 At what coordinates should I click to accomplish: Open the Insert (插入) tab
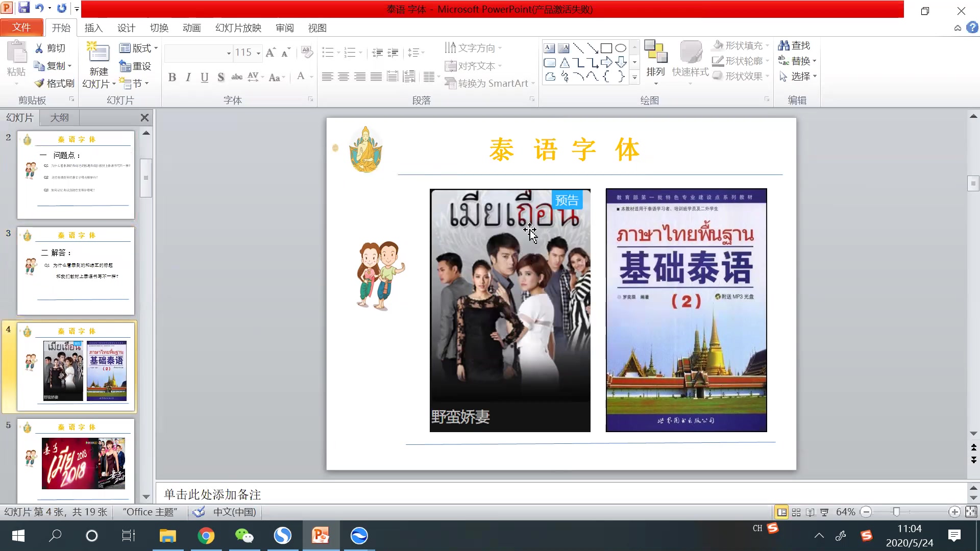point(93,28)
